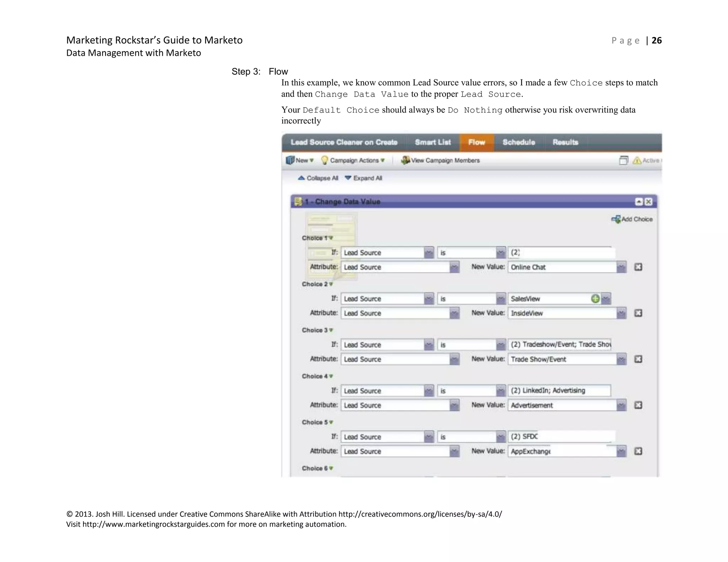The image size is (728, 562).
Task: Open the New menu cube icon
Action: click(290, 160)
